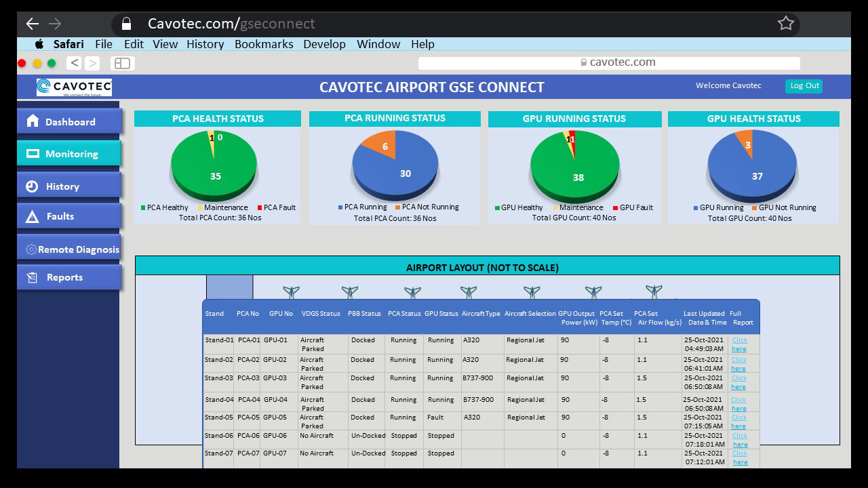Open the Window menu

(x=378, y=44)
